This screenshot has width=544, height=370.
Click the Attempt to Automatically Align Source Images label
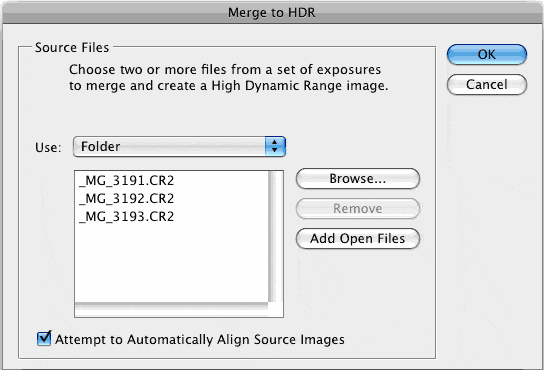(200, 339)
